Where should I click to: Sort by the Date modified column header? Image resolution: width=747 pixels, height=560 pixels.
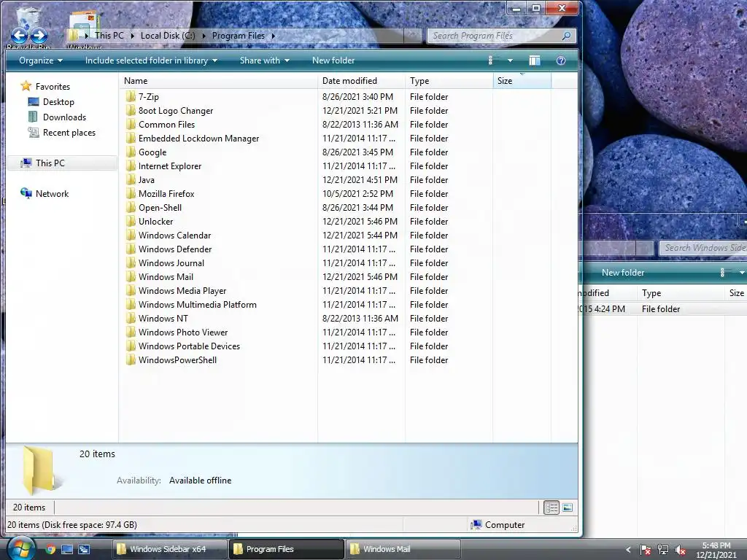[x=361, y=80]
